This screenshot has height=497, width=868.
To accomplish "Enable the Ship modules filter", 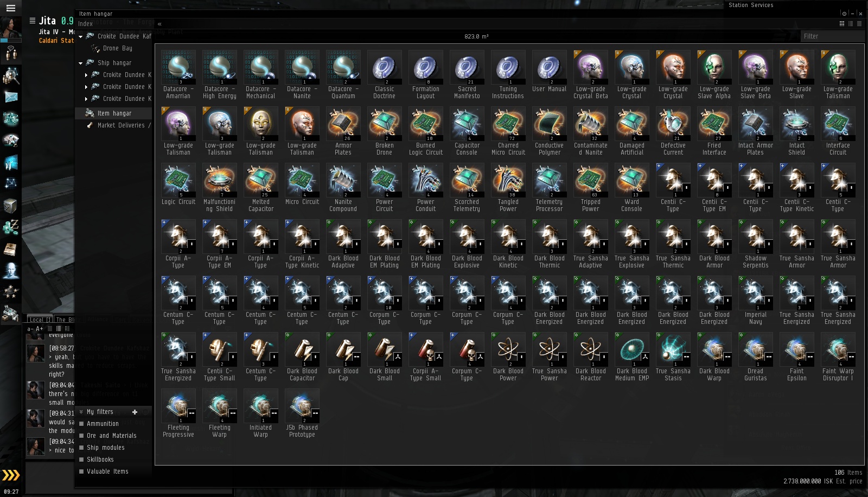I will tap(81, 448).
